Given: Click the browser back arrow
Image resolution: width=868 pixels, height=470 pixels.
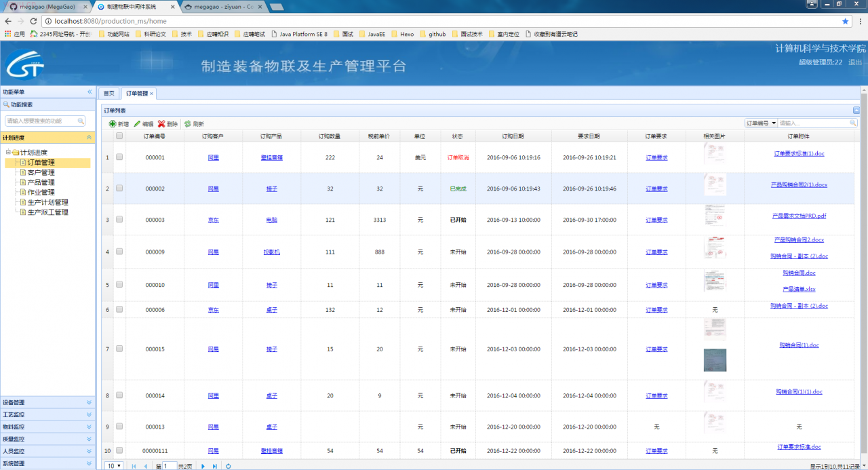Looking at the screenshot, I should coord(8,21).
